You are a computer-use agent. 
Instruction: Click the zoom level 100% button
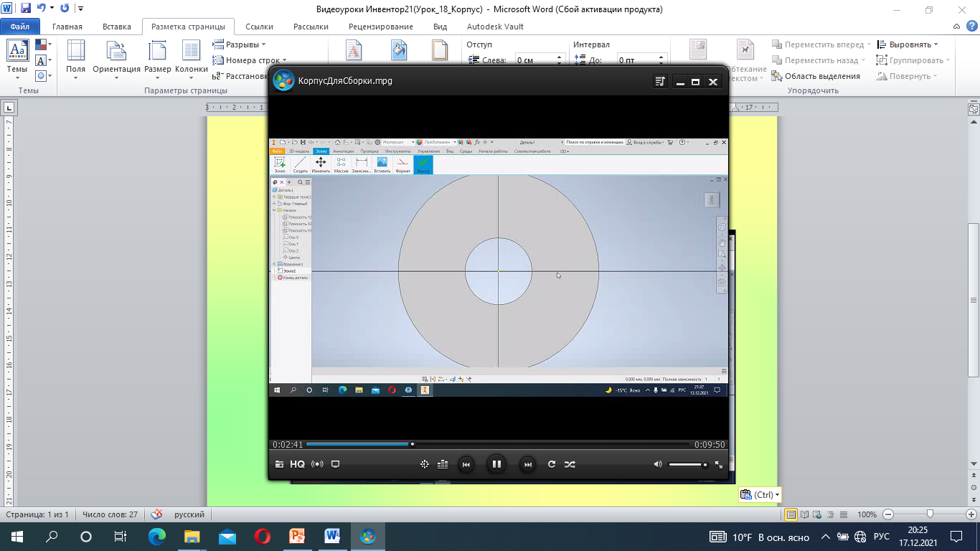click(867, 514)
